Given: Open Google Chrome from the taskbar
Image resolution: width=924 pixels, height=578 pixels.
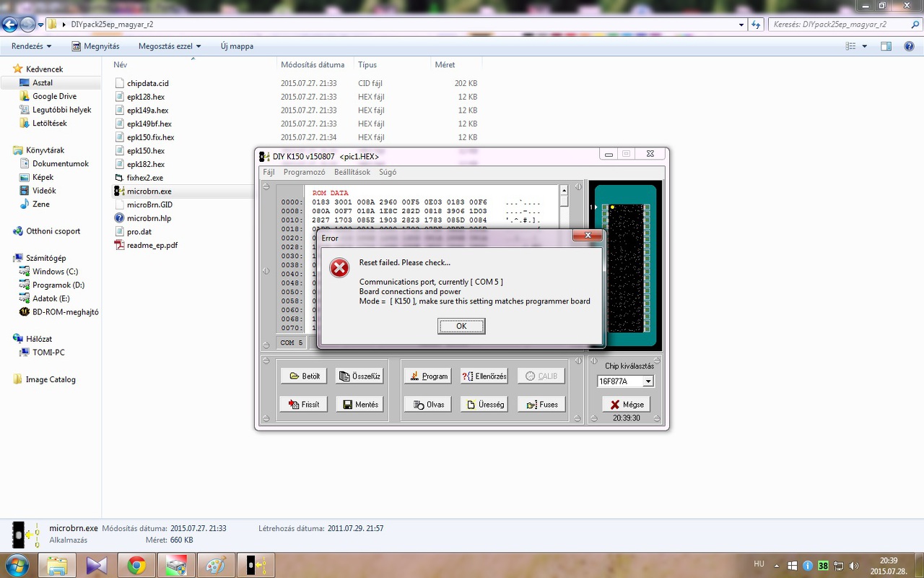Looking at the screenshot, I should click(x=136, y=565).
